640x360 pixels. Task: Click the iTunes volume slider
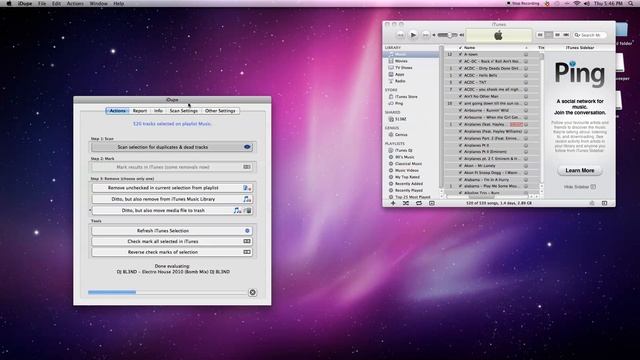pyautogui.click(x=448, y=35)
